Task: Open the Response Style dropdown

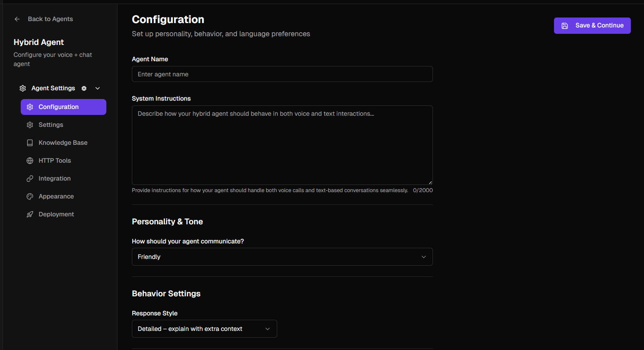Action: point(204,329)
